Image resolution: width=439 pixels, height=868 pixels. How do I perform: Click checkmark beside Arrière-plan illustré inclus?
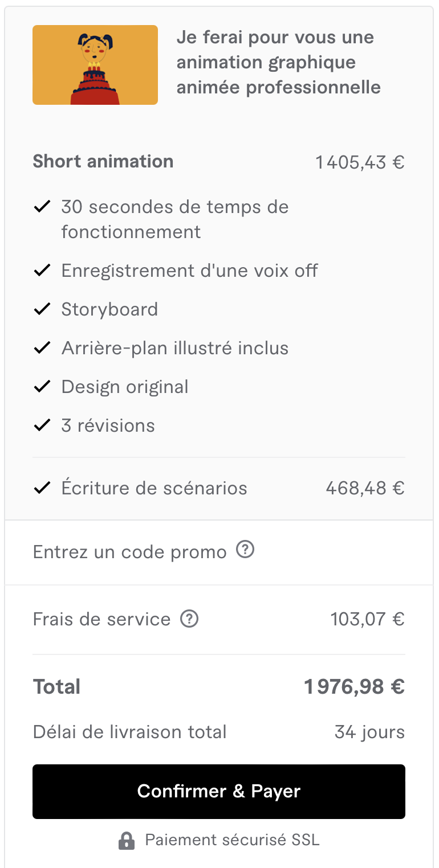tap(42, 348)
